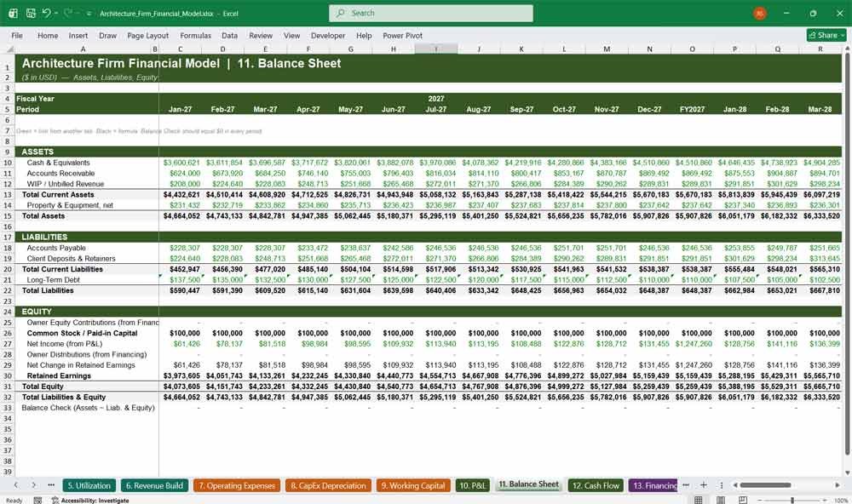Image resolution: width=852 pixels, height=504 pixels.
Task: Click the previous sheet navigation arrow
Action: (x=15, y=485)
